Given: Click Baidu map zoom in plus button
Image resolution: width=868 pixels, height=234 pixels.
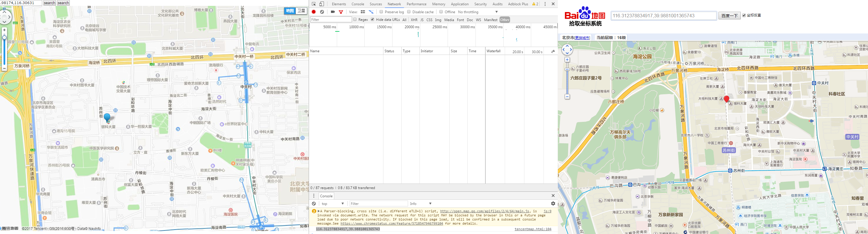Looking at the screenshot, I should [567, 60].
